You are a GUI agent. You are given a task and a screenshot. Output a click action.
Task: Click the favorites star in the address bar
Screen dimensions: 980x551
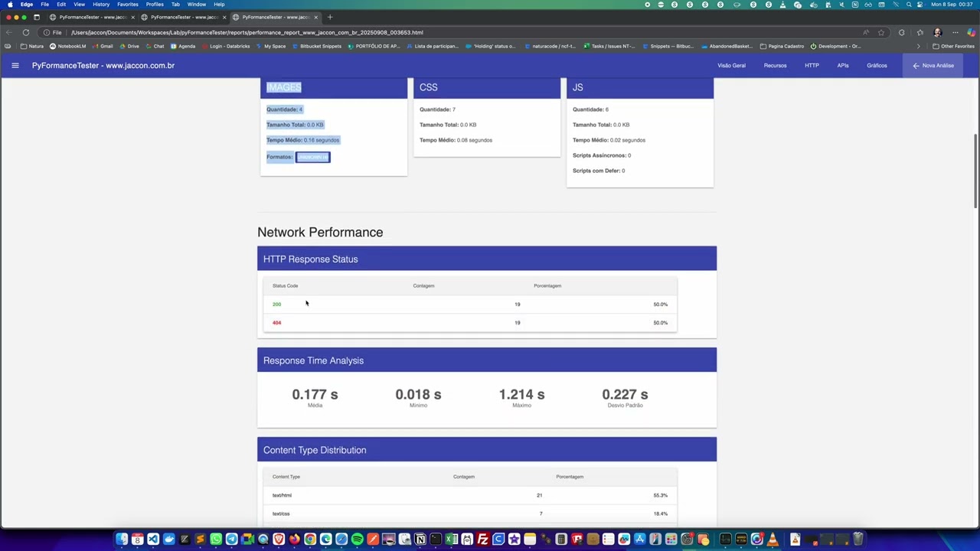[881, 32]
